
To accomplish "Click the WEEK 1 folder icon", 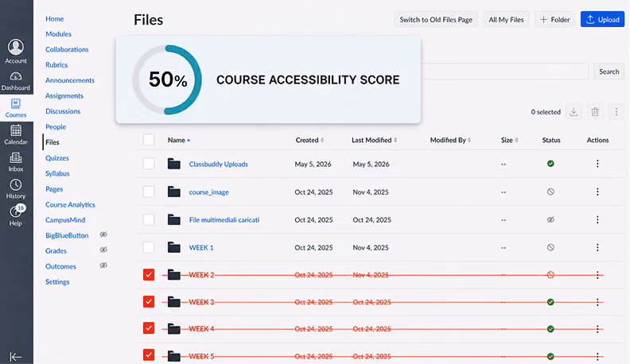I will (x=174, y=247).
